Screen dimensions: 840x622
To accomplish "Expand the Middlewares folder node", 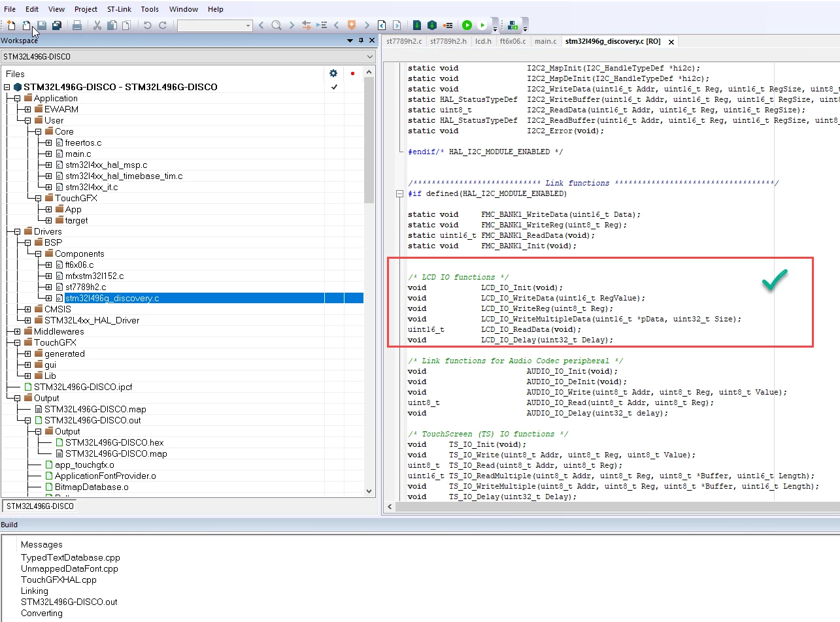I will coord(18,332).
